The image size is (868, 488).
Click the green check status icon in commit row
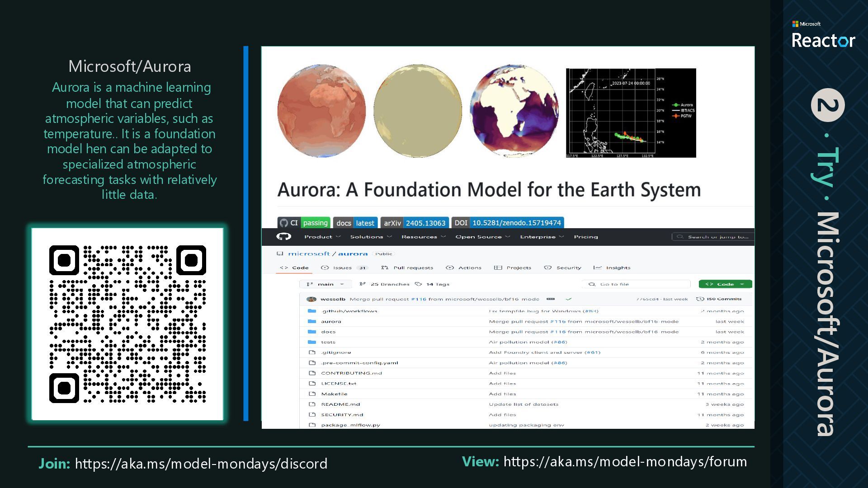569,299
